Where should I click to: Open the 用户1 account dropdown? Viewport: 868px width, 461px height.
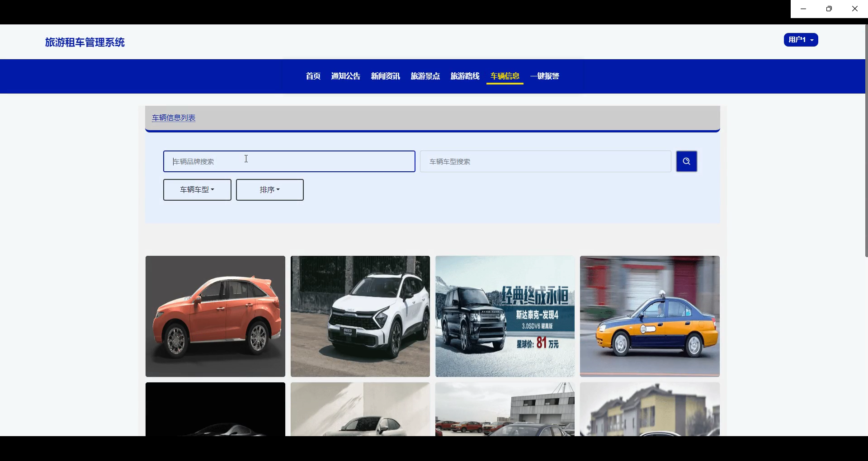(801, 40)
